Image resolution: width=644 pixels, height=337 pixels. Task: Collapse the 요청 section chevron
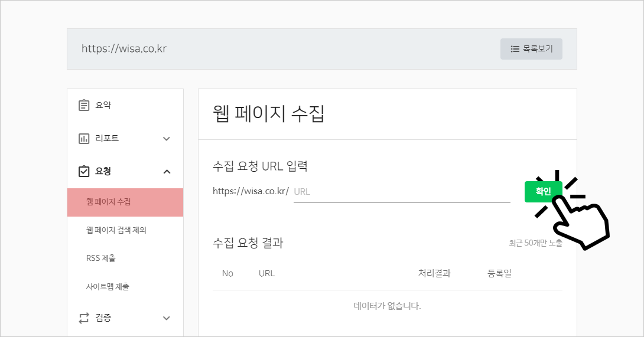167,172
